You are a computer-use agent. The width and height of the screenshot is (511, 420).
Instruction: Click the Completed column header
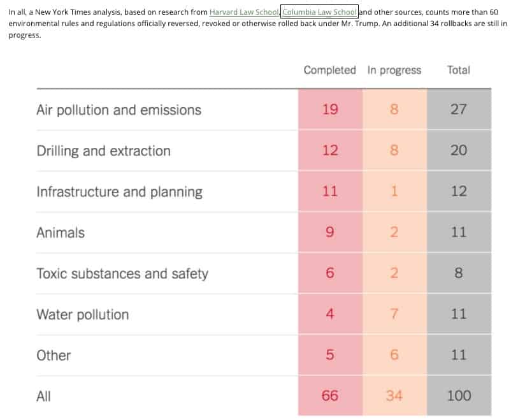click(x=329, y=70)
